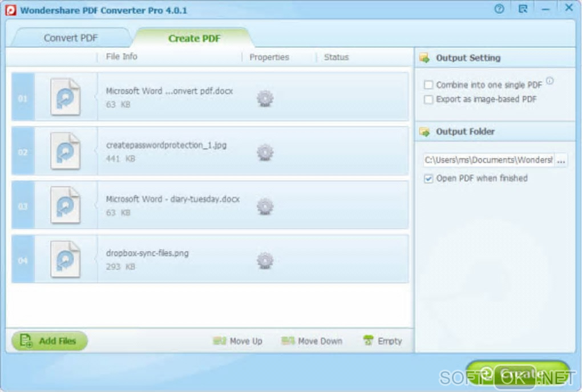Screen dimensions: 582x392
Task: Select file icon of row 02
Action: coord(65,151)
